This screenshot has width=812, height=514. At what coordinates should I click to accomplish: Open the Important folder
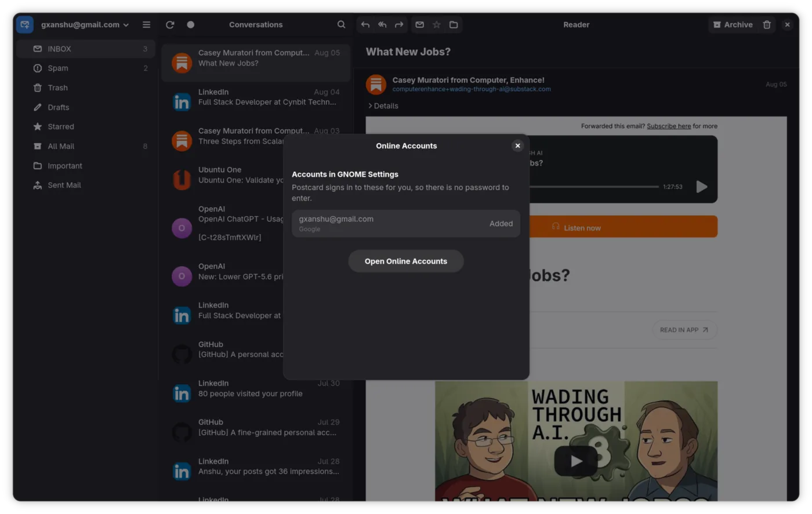click(86, 166)
